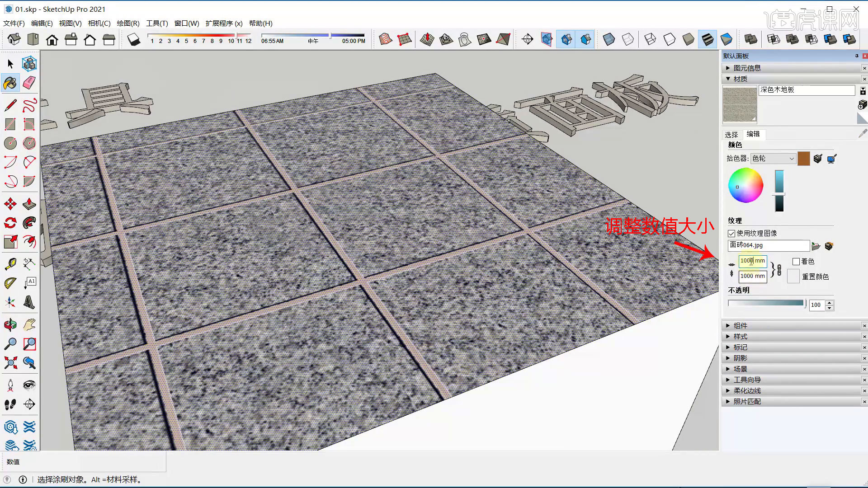Activate the Paint Bucket tool
Image resolution: width=868 pixels, height=488 pixels.
pos(10,83)
